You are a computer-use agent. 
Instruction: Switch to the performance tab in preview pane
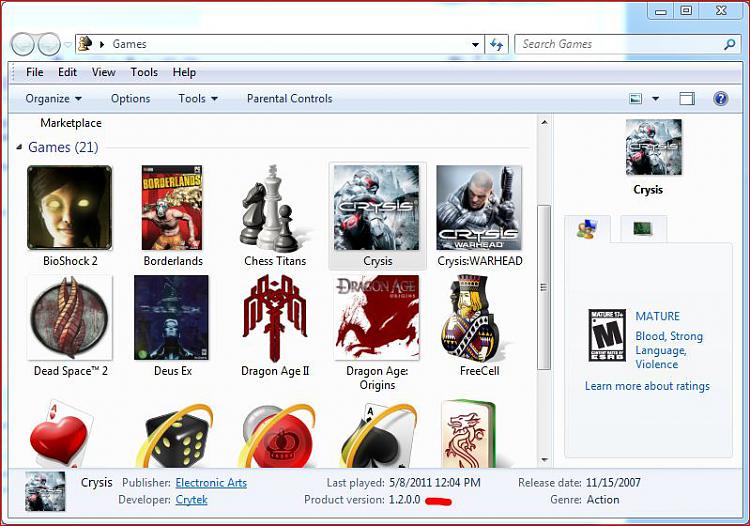642,229
